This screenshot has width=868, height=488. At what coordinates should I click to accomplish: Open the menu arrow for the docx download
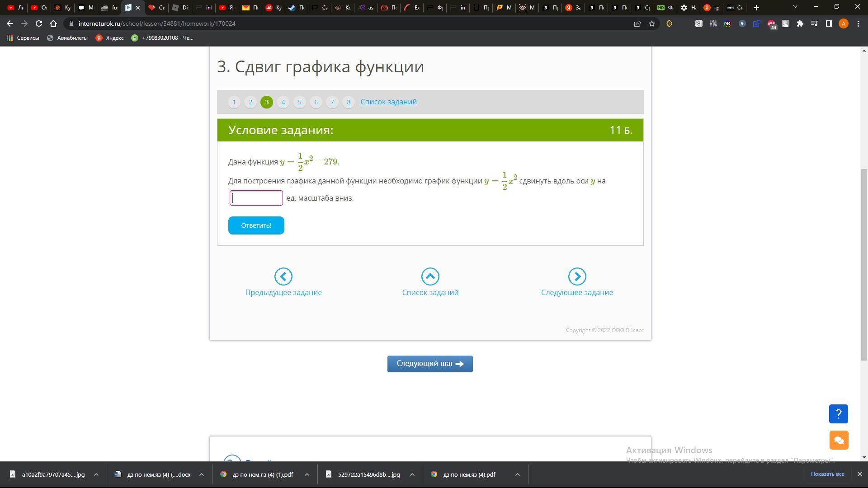(202, 474)
